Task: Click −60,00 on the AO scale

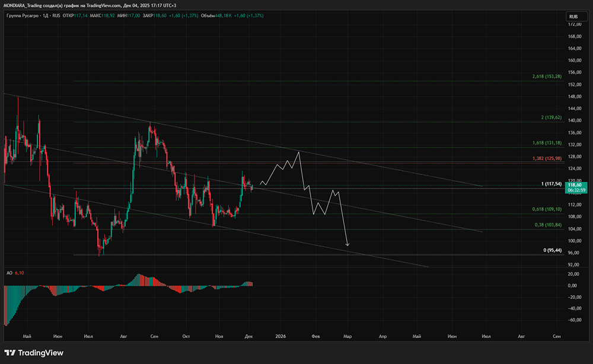Action: click(x=573, y=320)
